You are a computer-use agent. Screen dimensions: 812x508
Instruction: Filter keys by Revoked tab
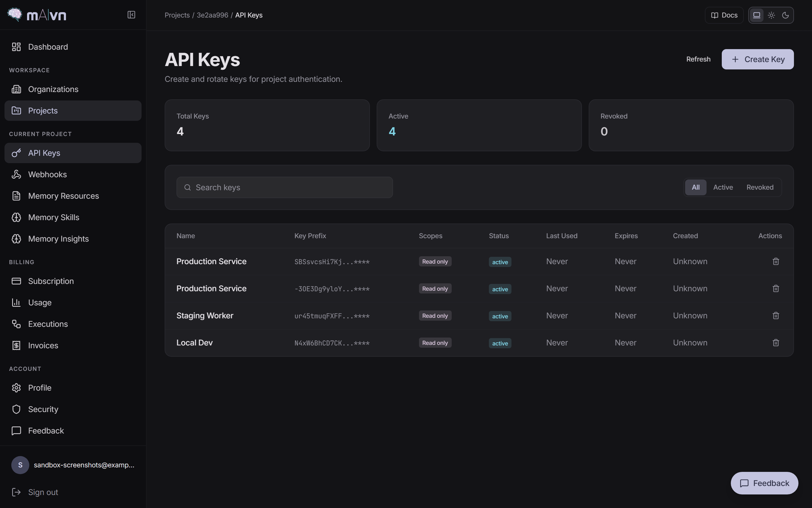(760, 187)
